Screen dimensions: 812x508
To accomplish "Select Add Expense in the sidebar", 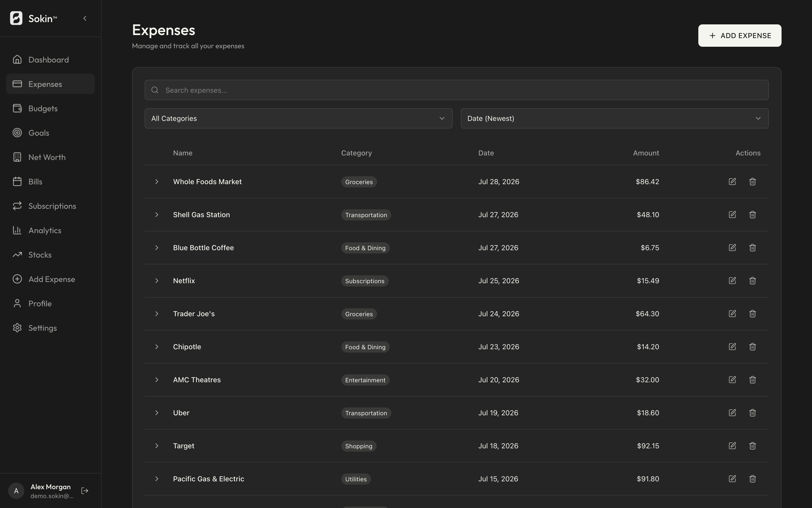I will pos(50,279).
